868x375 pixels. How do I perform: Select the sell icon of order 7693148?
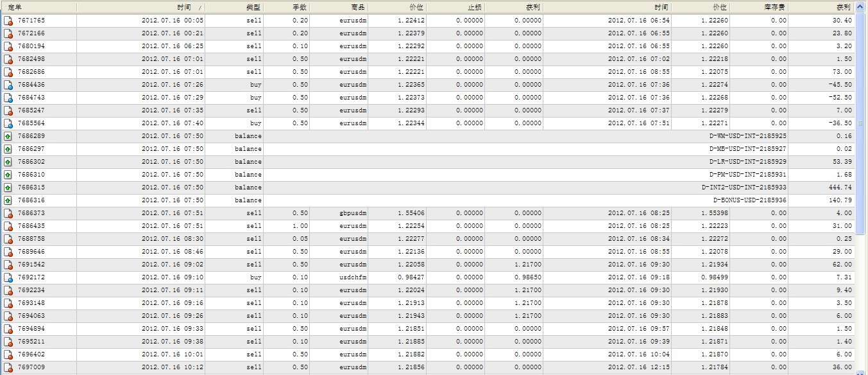pos(8,303)
